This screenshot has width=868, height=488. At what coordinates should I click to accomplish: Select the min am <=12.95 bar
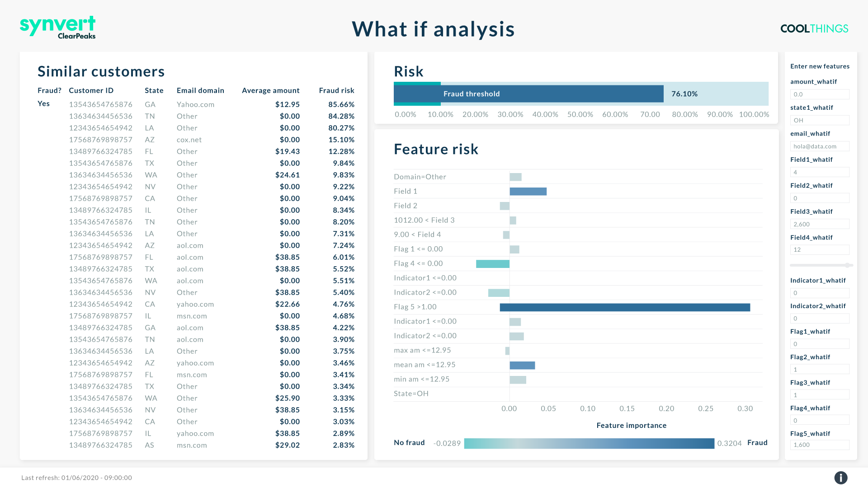[x=518, y=380]
